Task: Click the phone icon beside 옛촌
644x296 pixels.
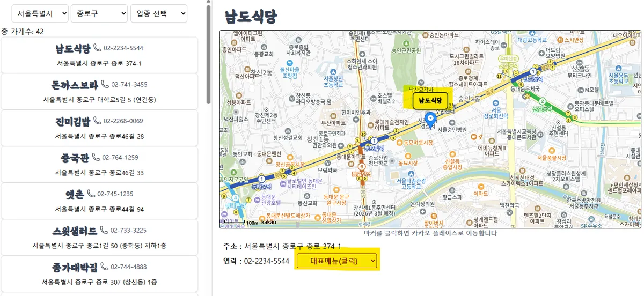Action: point(91,194)
